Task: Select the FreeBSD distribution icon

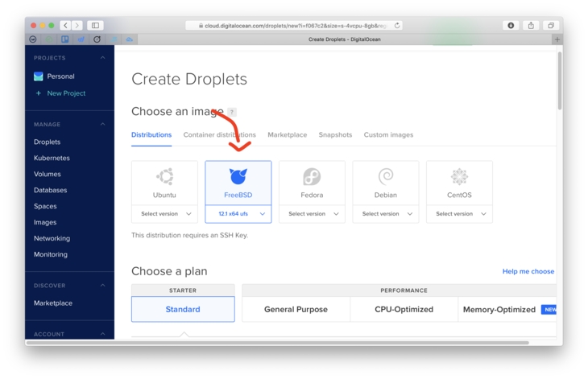Action: pyautogui.click(x=238, y=176)
